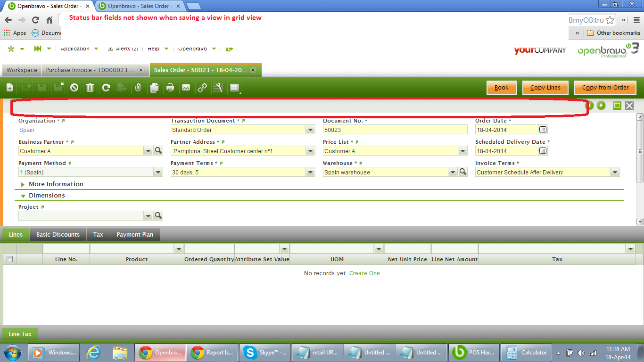Reload the browser page
644x362 pixels.
35,20
